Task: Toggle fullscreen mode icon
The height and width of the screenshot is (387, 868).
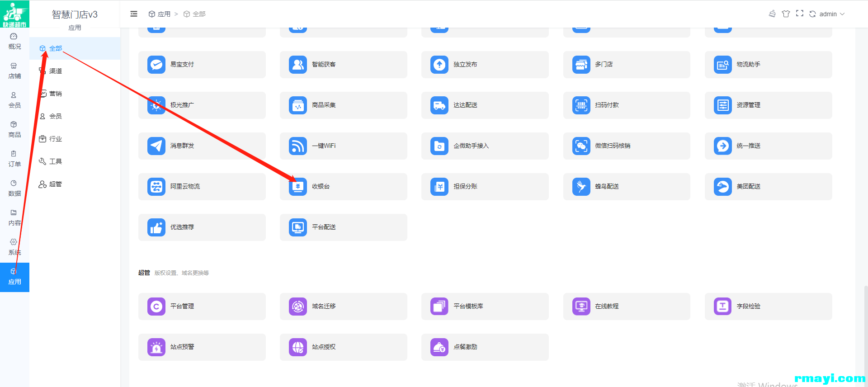Action: (x=800, y=14)
